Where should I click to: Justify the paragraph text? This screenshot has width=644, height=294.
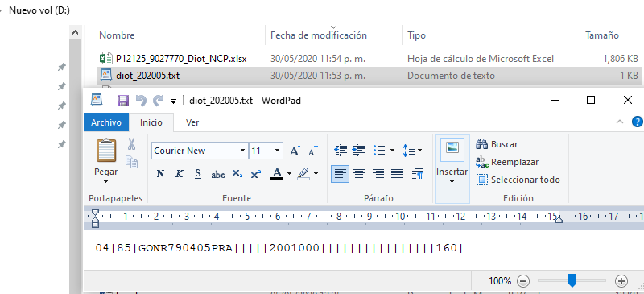397,174
